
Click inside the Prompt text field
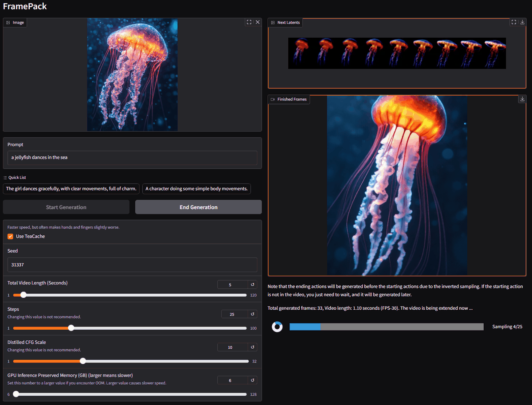(x=132, y=158)
